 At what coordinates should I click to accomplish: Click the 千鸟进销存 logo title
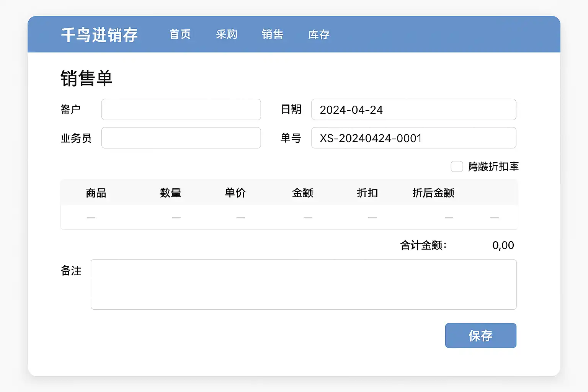pos(99,35)
